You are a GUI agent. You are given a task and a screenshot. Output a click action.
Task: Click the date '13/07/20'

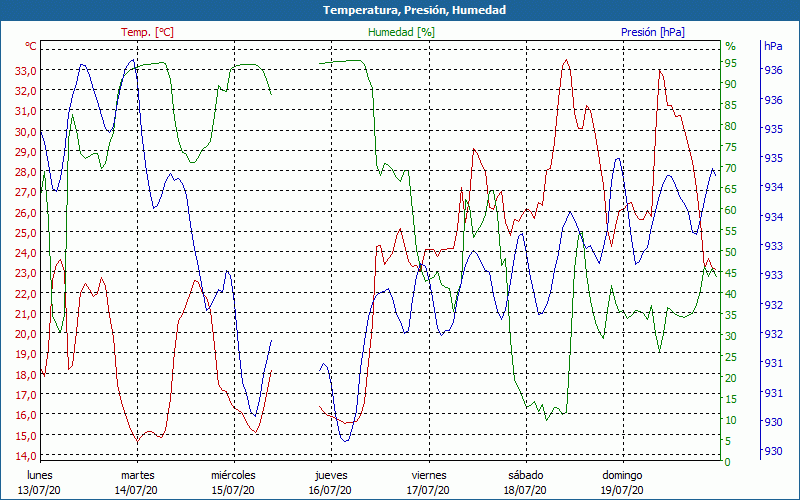pyautogui.click(x=39, y=490)
